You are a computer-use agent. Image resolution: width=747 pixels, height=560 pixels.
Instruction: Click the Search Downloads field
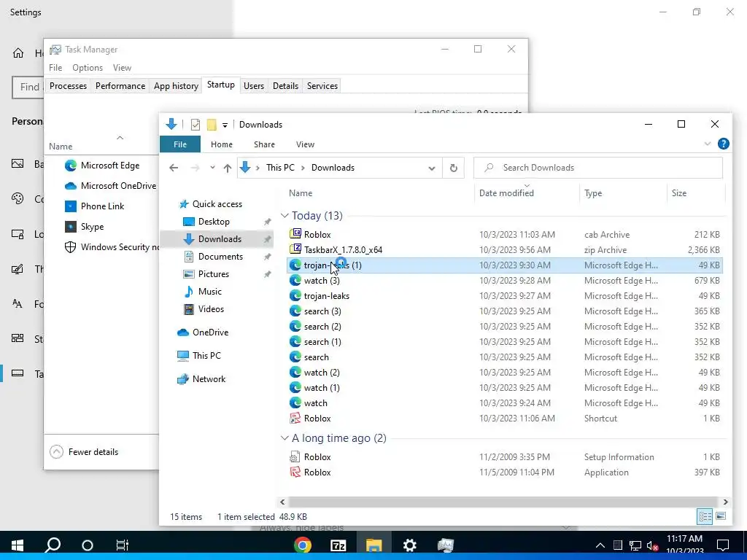click(x=598, y=168)
